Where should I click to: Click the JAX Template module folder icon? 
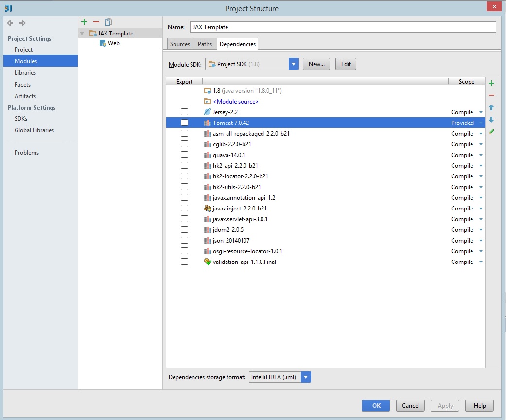tap(93, 33)
